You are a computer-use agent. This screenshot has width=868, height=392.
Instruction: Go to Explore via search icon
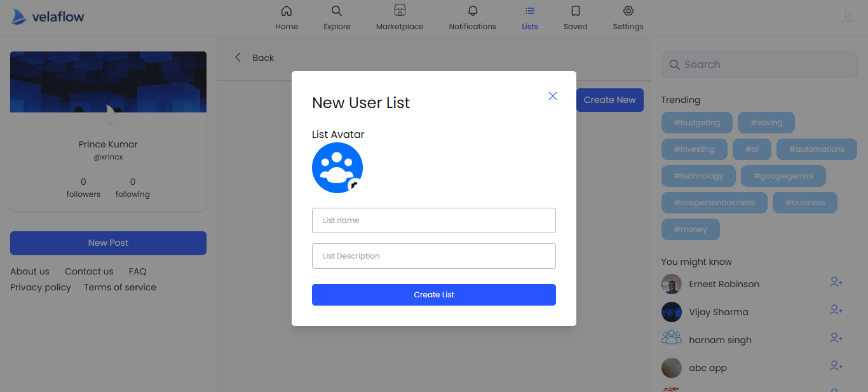click(337, 11)
